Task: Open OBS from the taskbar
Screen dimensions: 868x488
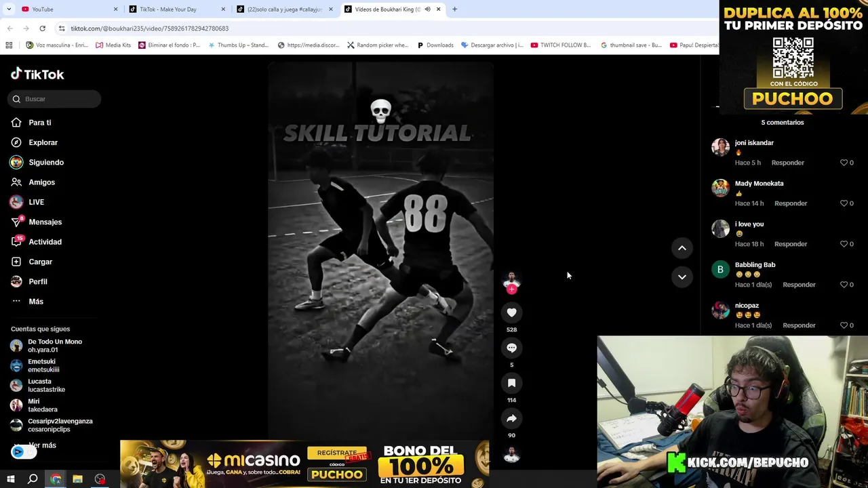Action: (100, 479)
